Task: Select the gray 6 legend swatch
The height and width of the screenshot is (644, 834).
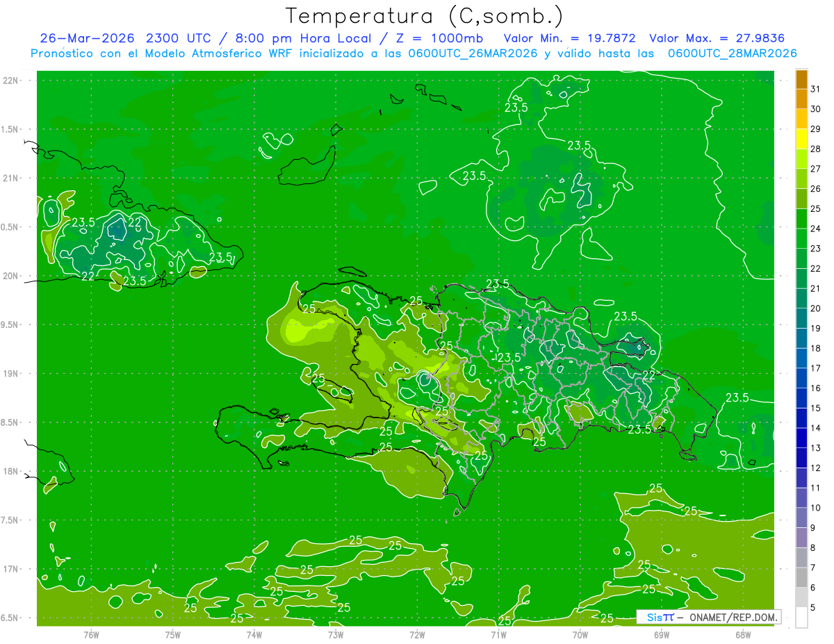Action: (x=801, y=578)
